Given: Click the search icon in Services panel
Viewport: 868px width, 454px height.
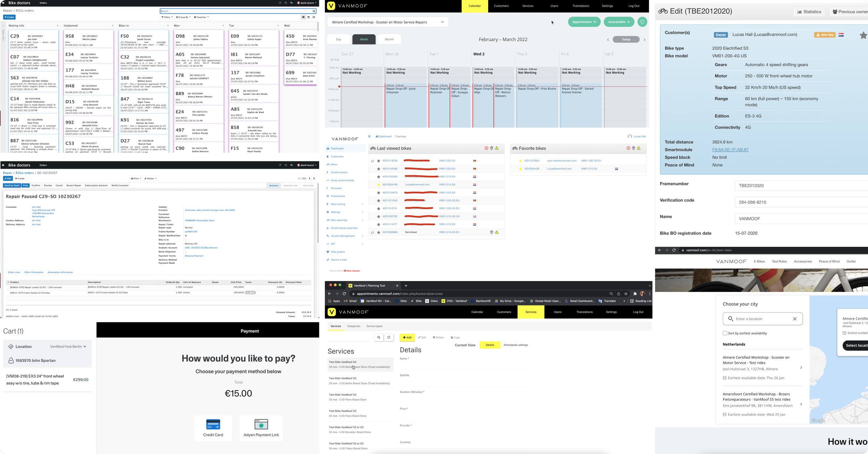Looking at the screenshot, I should point(379,337).
